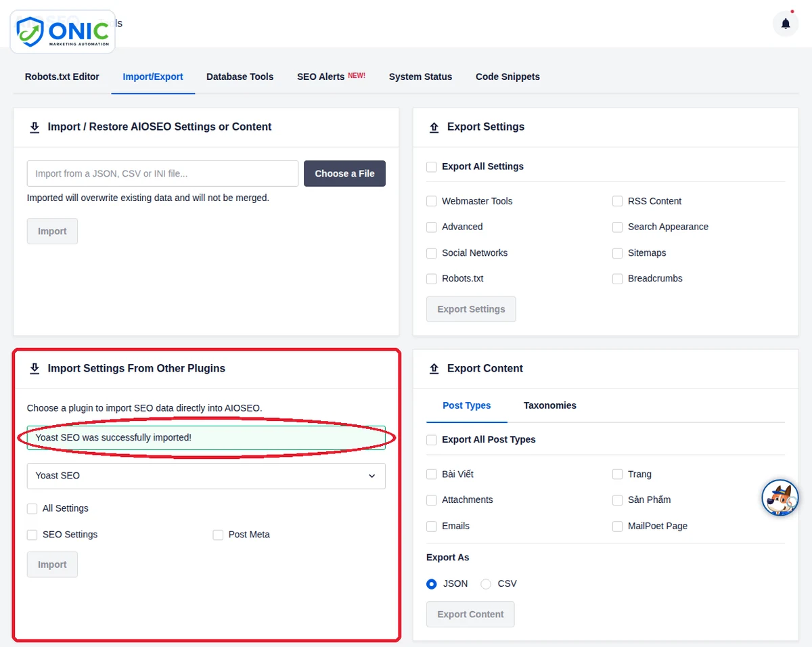This screenshot has width=812, height=647.
Task: Click 'Choose a plugin to import SEO data' text
Action: click(144, 408)
